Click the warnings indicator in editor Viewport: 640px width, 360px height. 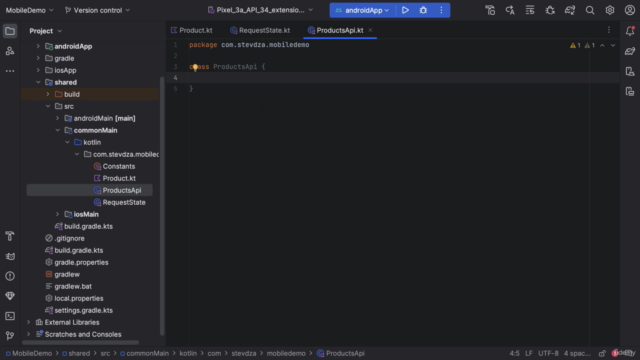click(582, 46)
